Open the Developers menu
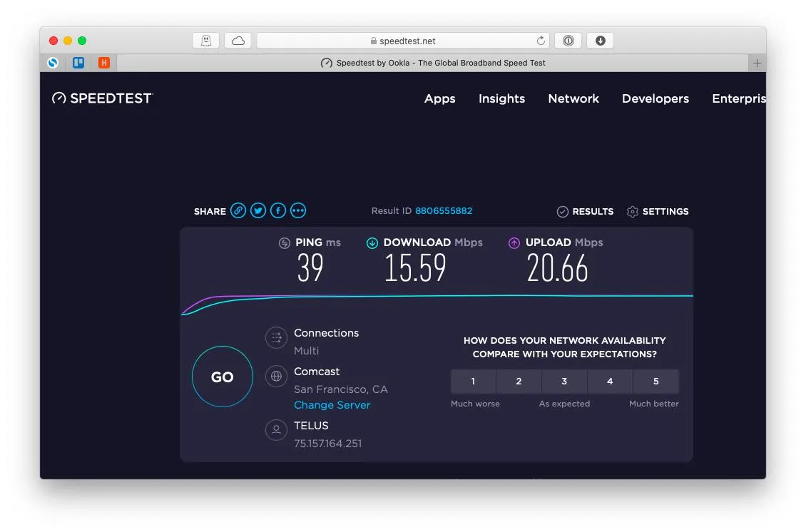806x532 pixels. 655,98
